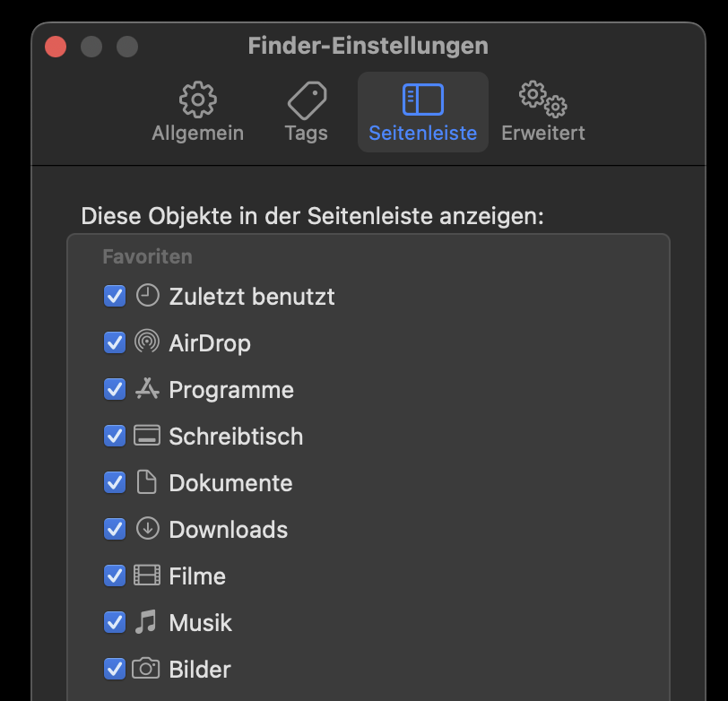This screenshot has height=701, width=728.
Task: Click the Schreibtisch desktop icon
Action: (146, 436)
